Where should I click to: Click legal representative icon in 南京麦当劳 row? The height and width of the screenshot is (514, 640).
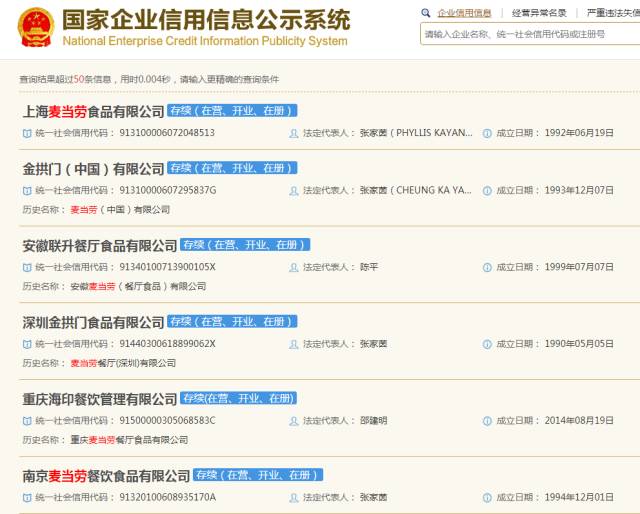(293, 498)
